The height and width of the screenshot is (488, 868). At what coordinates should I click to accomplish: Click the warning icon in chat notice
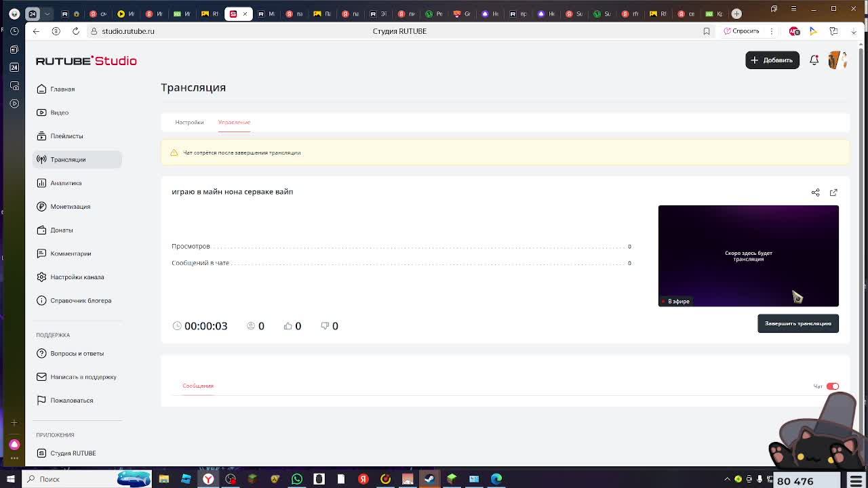pyautogui.click(x=174, y=152)
